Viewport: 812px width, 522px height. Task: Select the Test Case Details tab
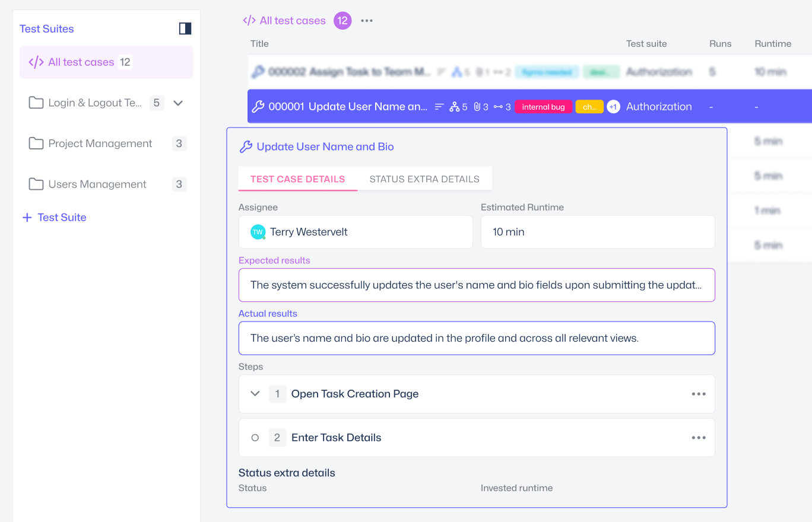click(x=297, y=179)
